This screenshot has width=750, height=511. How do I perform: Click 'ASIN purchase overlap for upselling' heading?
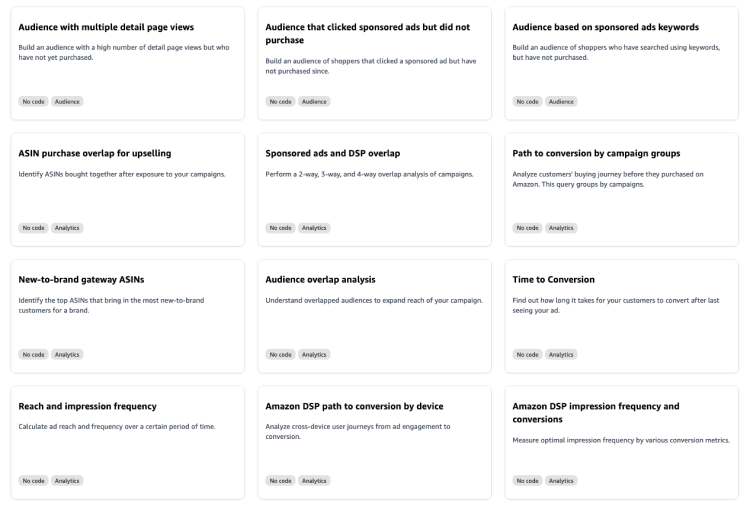[x=95, y=153]
